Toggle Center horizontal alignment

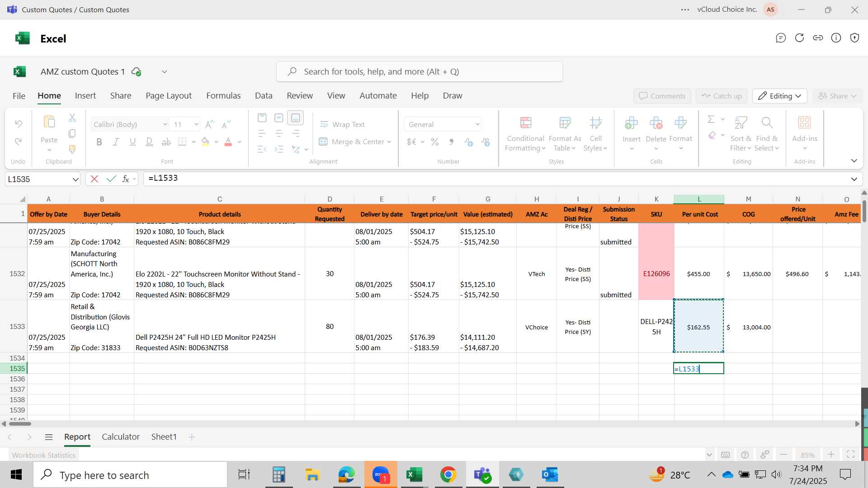click(x=279, y=133)
